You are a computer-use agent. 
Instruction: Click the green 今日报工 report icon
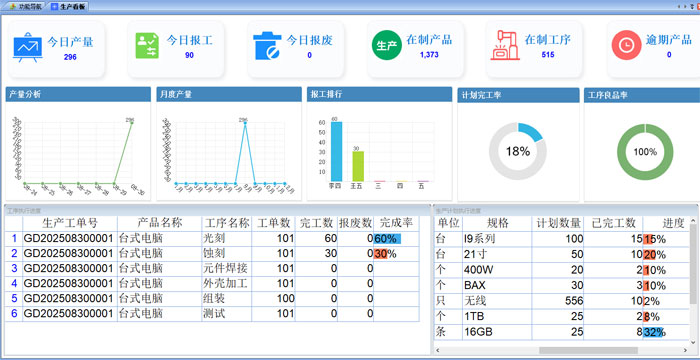click(x=147, y=46)
